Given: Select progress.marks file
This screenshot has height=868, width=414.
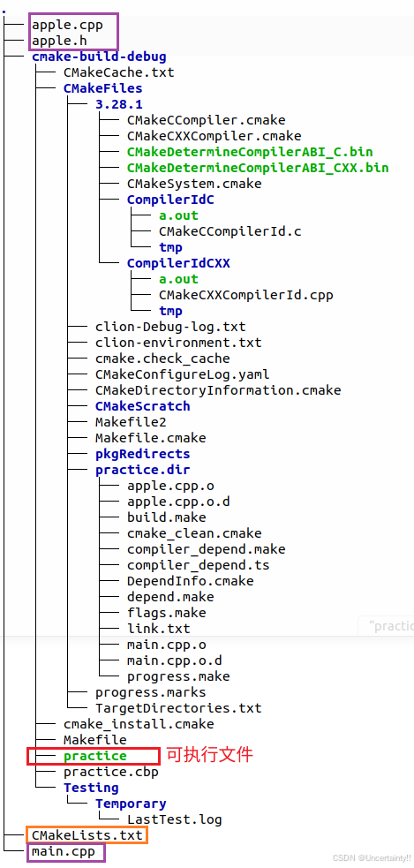Looking at the screenshot, I should click(151, 692).
